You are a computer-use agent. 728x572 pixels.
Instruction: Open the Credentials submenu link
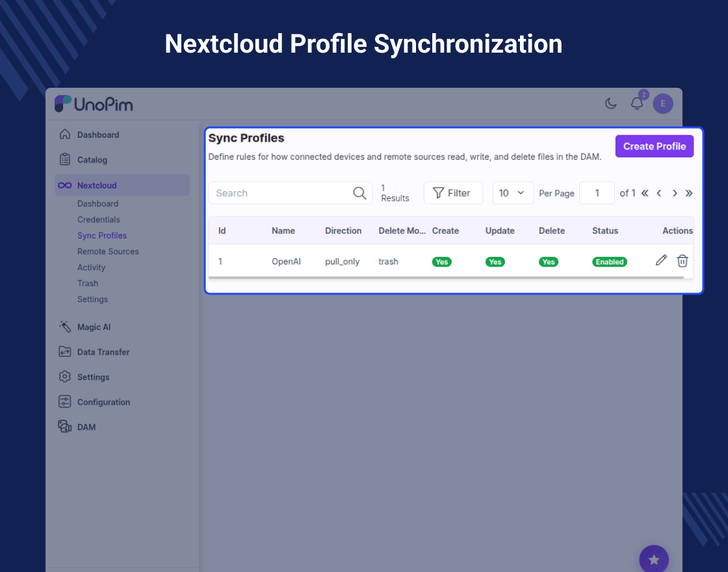pyautogui.click(x=98, y=220)
